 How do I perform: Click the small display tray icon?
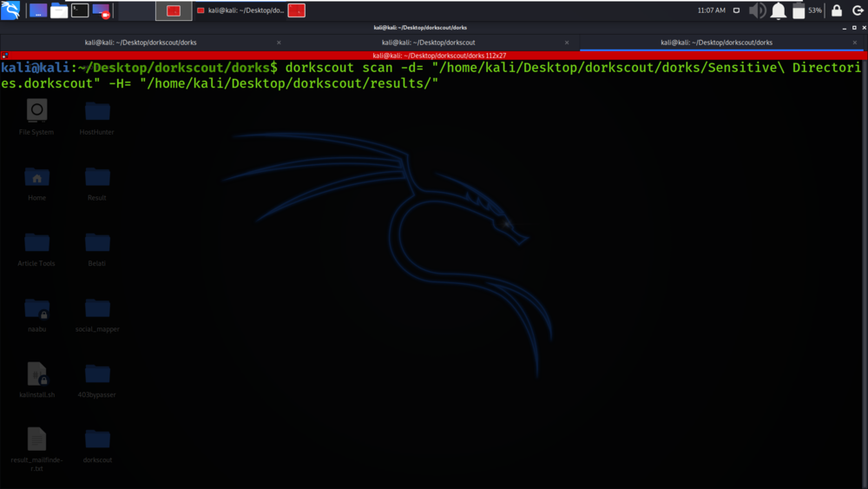[736, 10]
